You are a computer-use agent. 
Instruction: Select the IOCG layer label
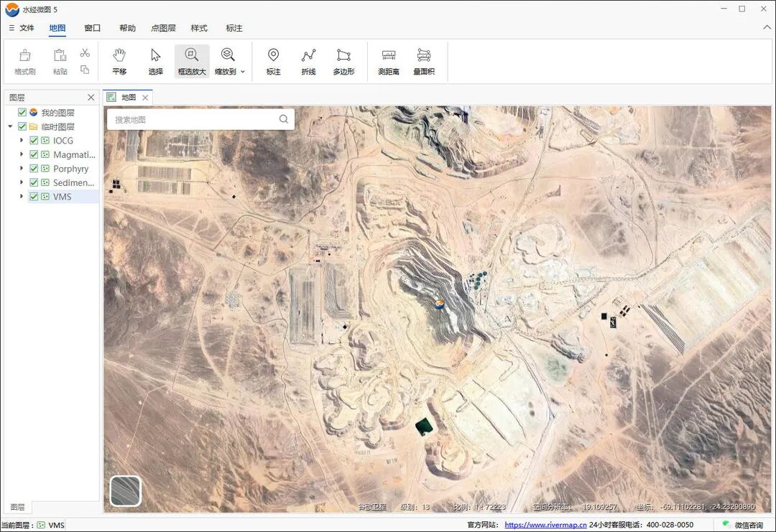pyautogui.click(x=63, y=141)
